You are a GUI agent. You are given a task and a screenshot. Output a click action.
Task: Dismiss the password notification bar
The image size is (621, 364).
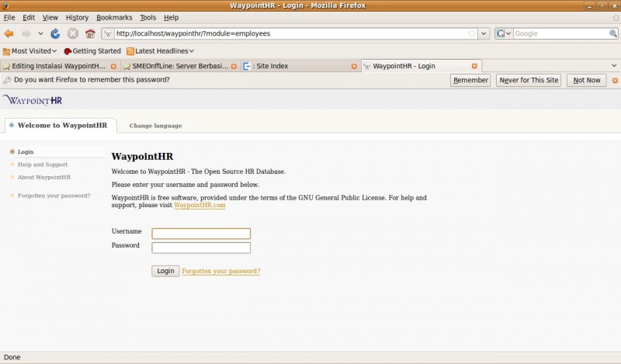point(615,81)
